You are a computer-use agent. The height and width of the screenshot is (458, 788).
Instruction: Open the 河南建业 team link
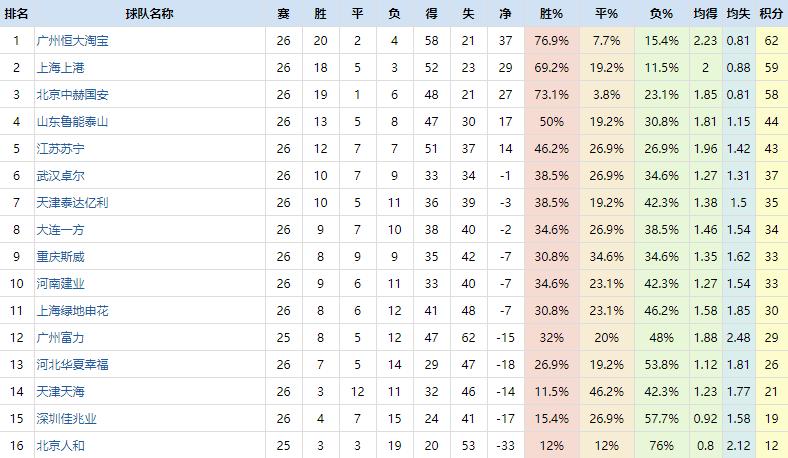(60, 284)
